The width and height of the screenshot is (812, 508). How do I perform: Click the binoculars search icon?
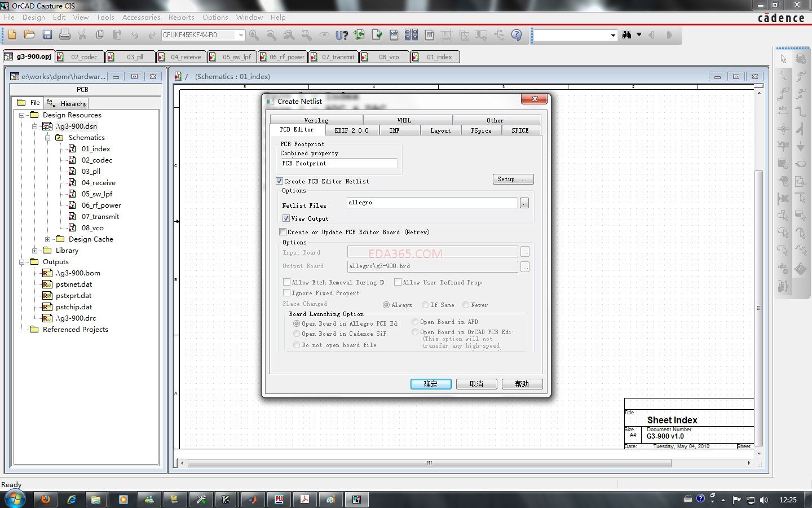[x=626, y=35]
